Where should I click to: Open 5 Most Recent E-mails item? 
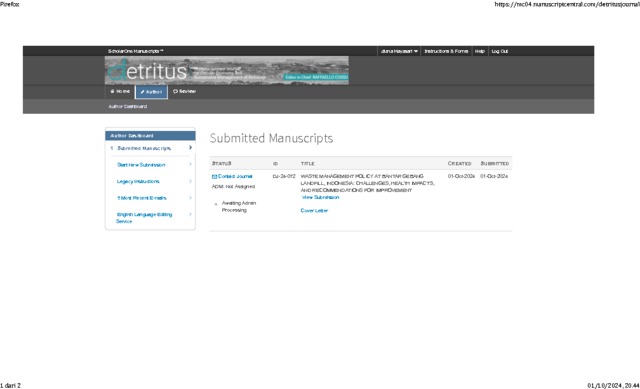tap(142, 198)
